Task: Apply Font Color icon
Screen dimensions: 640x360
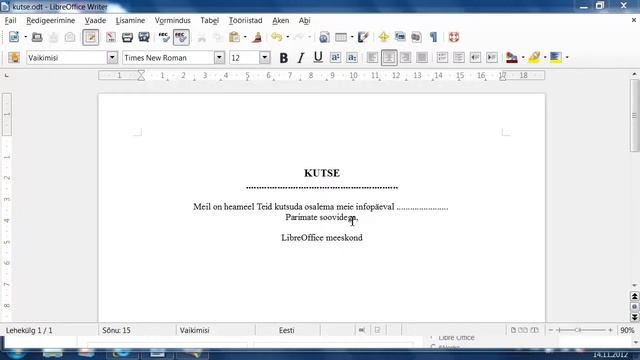Action: pos(511,58)
